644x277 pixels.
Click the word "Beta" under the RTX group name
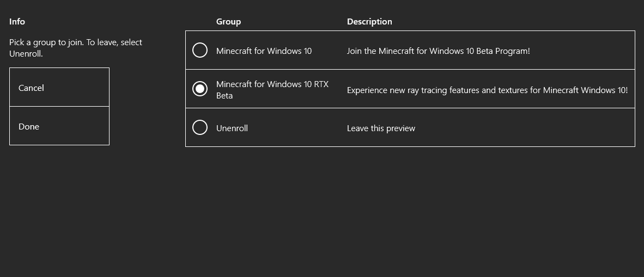[224, 96]
